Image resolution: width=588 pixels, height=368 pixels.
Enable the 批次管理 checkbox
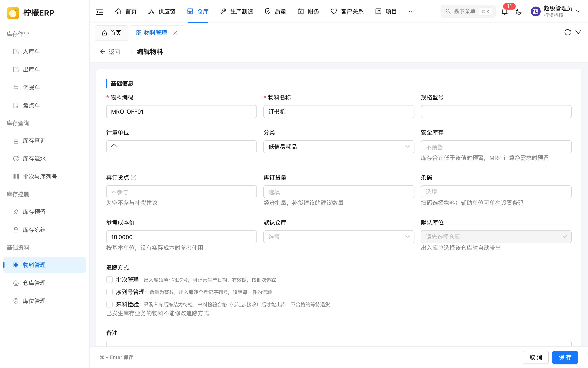[109, 280]
